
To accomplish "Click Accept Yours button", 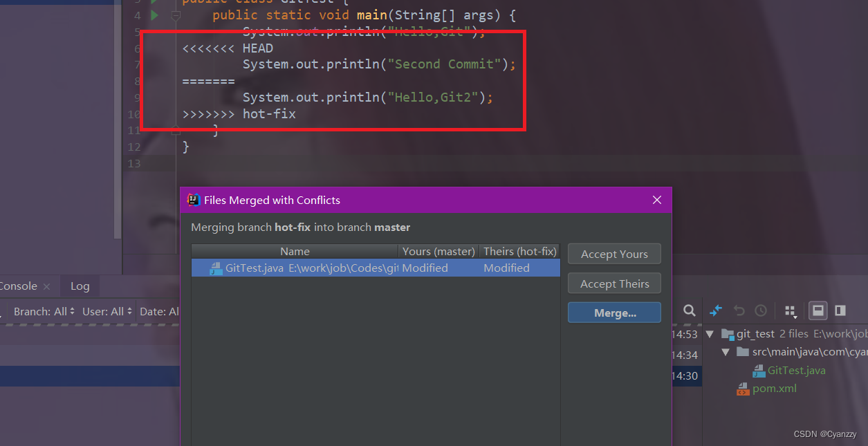I will pos(614,254).
